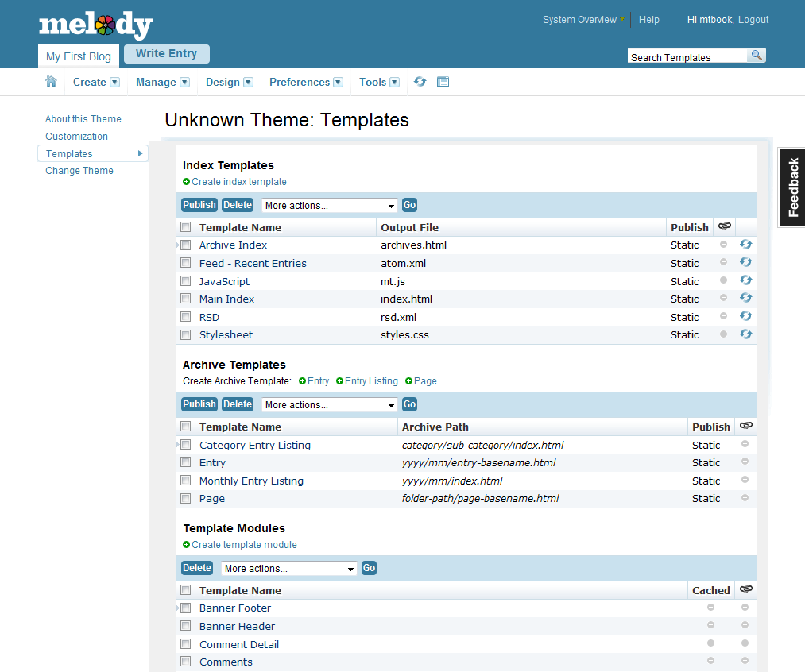Open the Entry archive template link
Viewport: 805px width, 672px height.
(x=212, y=463)
